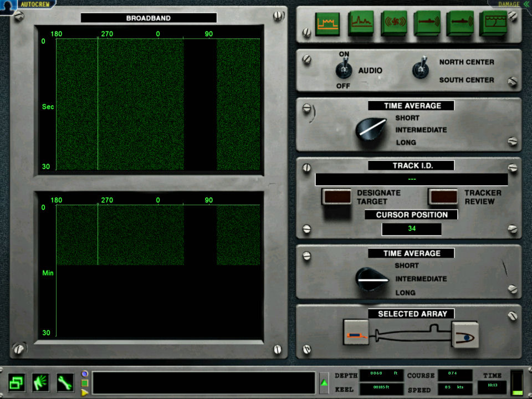Click the wrench tools icon in bottom bar

[x=65, y=382]
